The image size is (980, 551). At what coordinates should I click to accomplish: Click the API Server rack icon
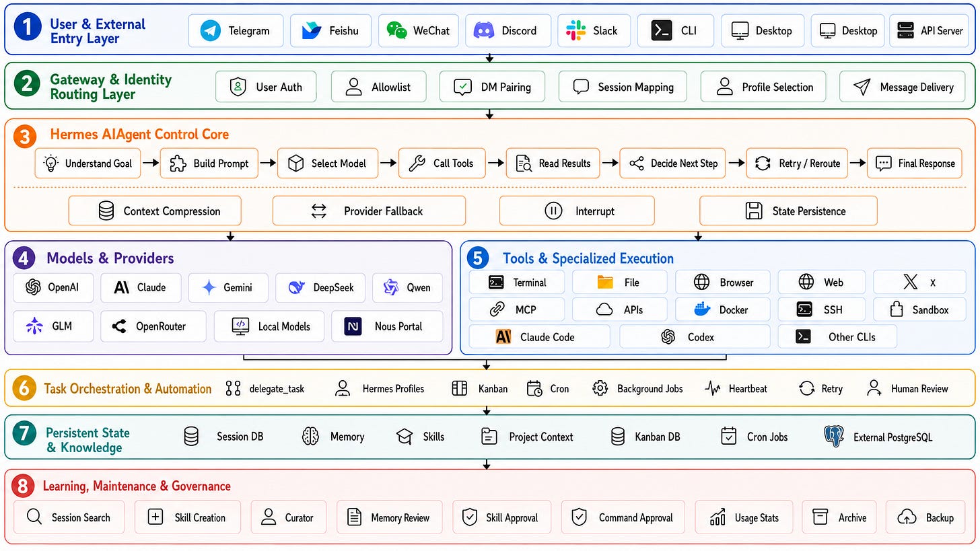905,31
